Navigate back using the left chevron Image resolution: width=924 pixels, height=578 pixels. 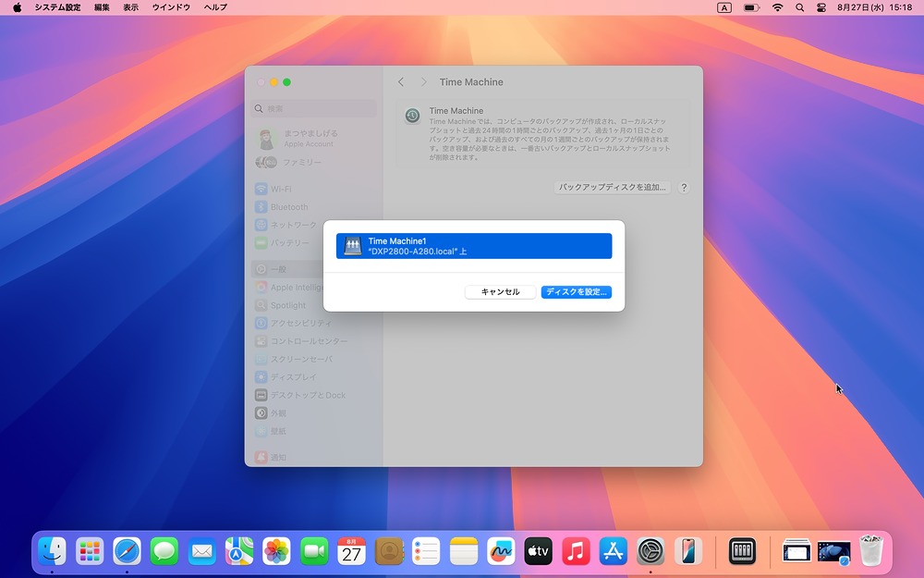(x=399, y=81)
